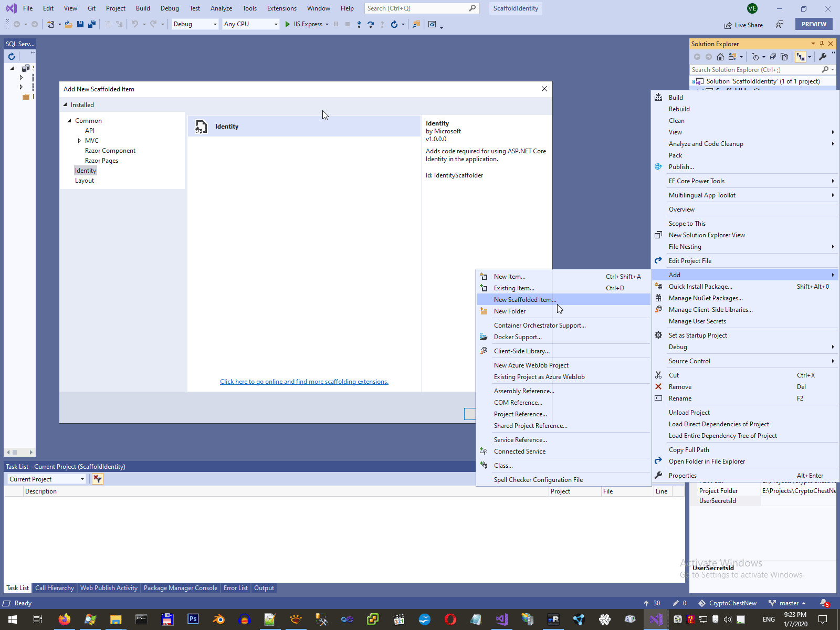Select the Razor Component tree item
Screen dimensions: 840x630
point(110,151)
